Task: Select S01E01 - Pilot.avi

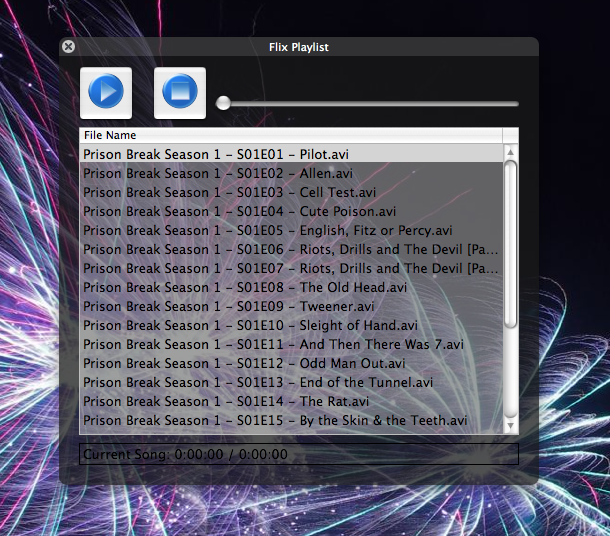Action: coord(291,154)
